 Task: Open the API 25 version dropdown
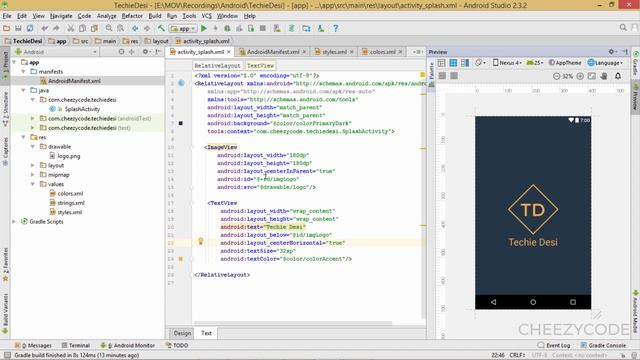pos(535,63)
